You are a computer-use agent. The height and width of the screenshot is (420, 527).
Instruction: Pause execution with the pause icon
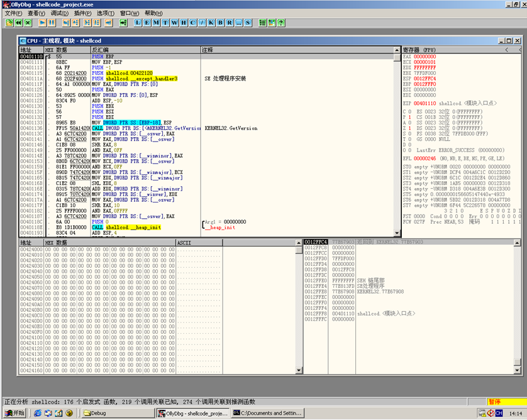coord(51,23)
